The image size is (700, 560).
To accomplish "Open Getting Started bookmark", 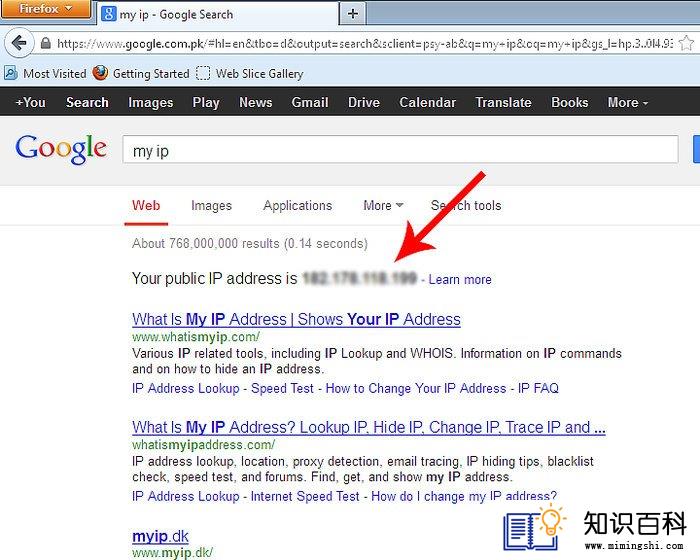I will [141, 73].
